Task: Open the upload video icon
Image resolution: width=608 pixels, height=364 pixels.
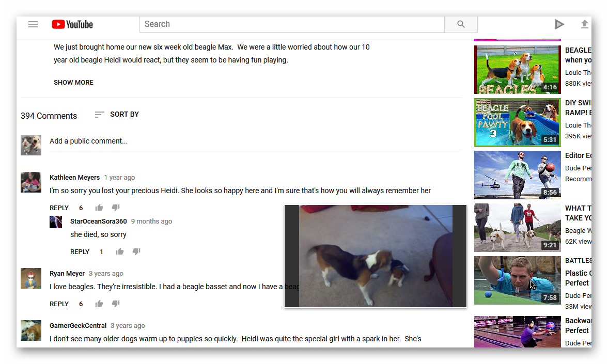Action: [x=584, y=24]
